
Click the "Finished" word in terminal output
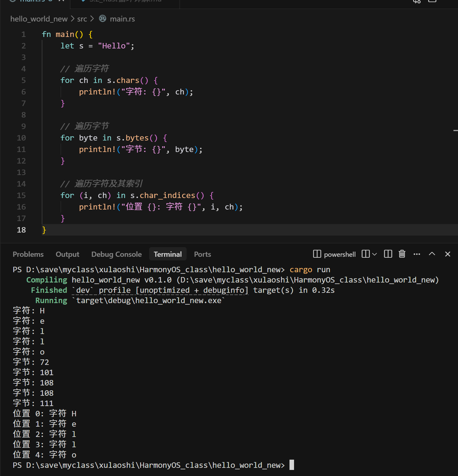49,290
